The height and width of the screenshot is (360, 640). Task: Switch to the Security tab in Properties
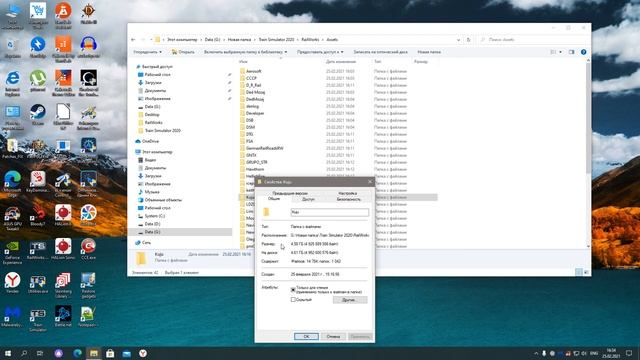point(349,199)
